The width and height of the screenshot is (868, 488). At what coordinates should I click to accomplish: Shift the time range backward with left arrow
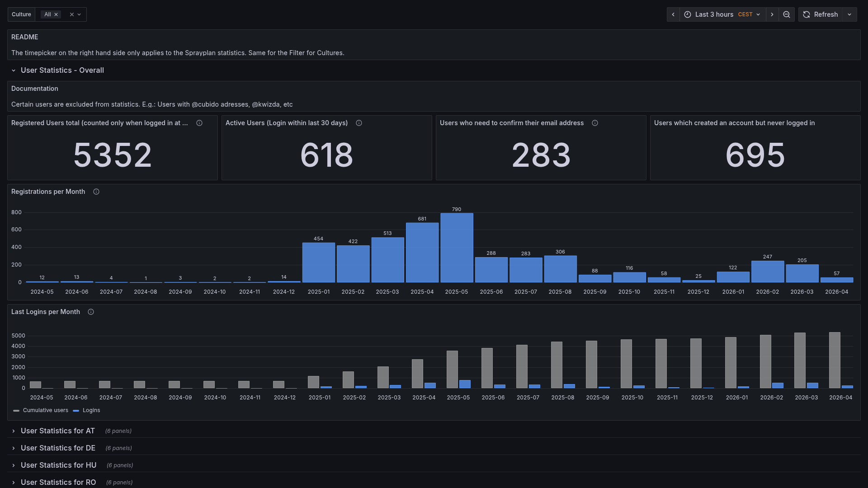(673, 14)
